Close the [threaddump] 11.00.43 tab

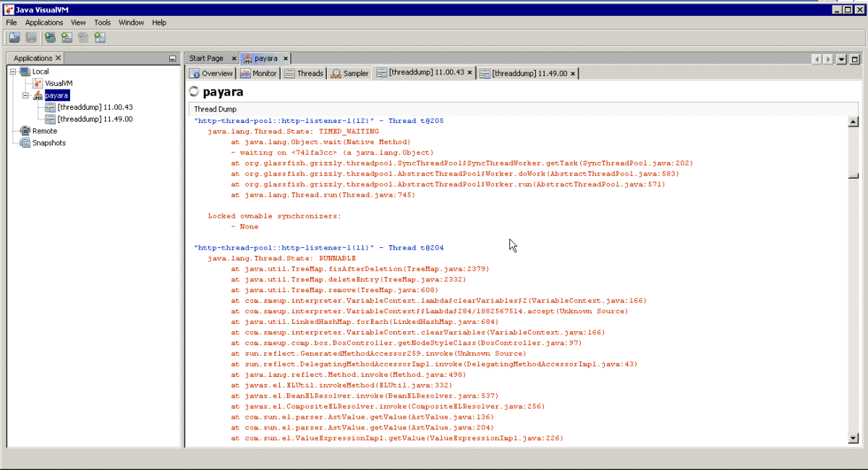tap(469, 72)
